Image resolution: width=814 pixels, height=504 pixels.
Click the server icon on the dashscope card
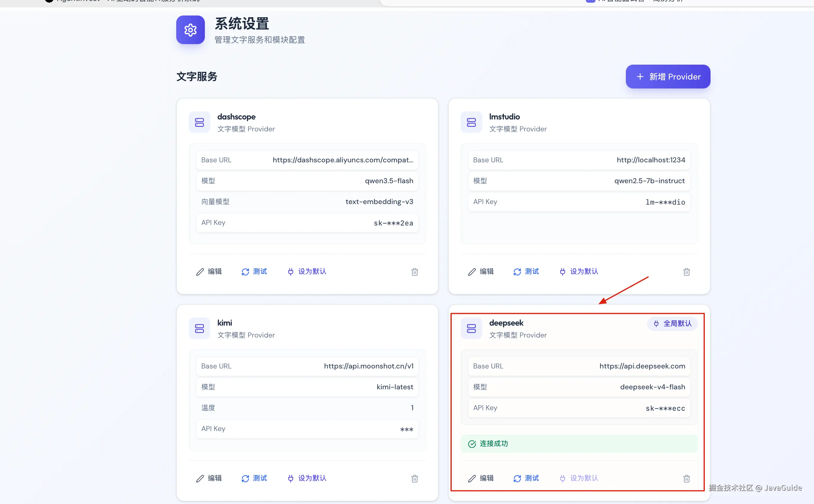pos(199,122)
